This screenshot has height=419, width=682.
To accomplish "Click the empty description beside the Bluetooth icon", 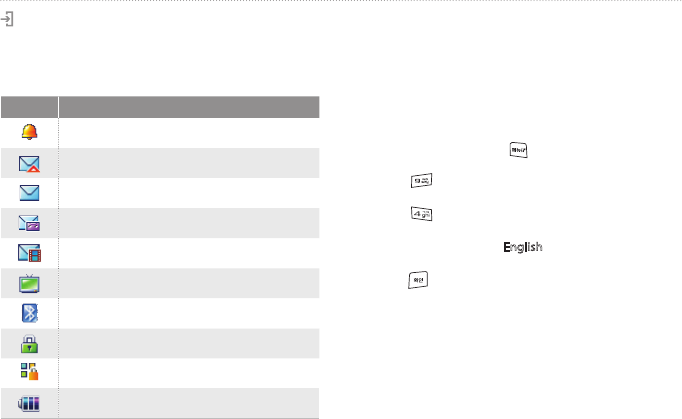I will (x=189, y=313).
